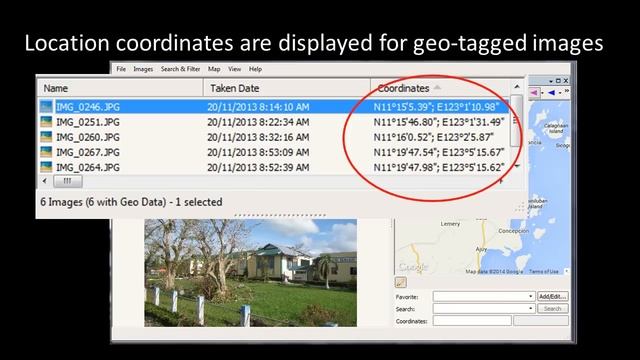Click taken date 20/11/2013 8:53:09 AM
Image resolution: width=640 pixels, height=360 pixels.
coord(258,152)
